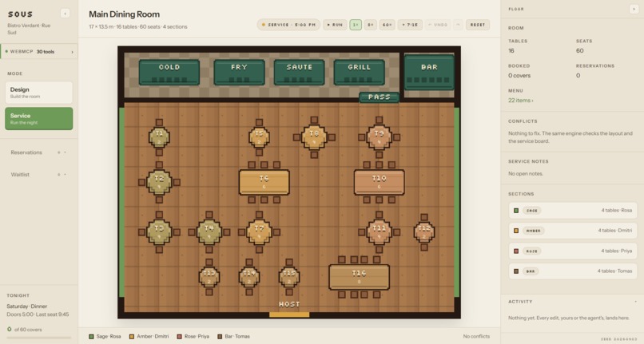The image size is (644, 344).
Task: Select table T2 on the floor
Action: point(159,182)
